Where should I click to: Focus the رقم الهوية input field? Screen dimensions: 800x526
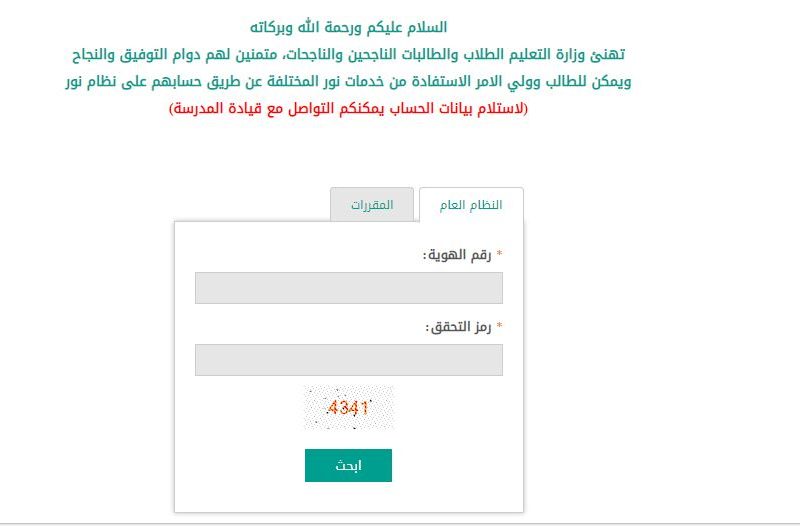[349, 288]
